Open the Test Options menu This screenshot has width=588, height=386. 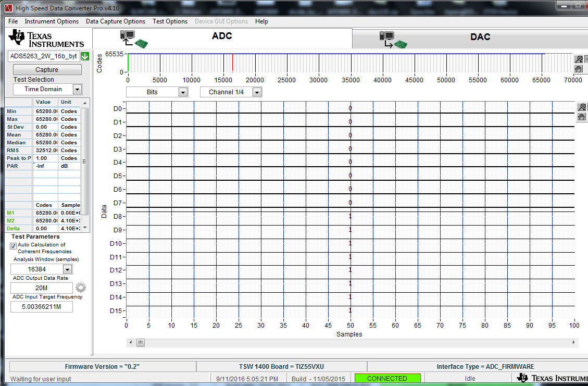tap(170, 21)
